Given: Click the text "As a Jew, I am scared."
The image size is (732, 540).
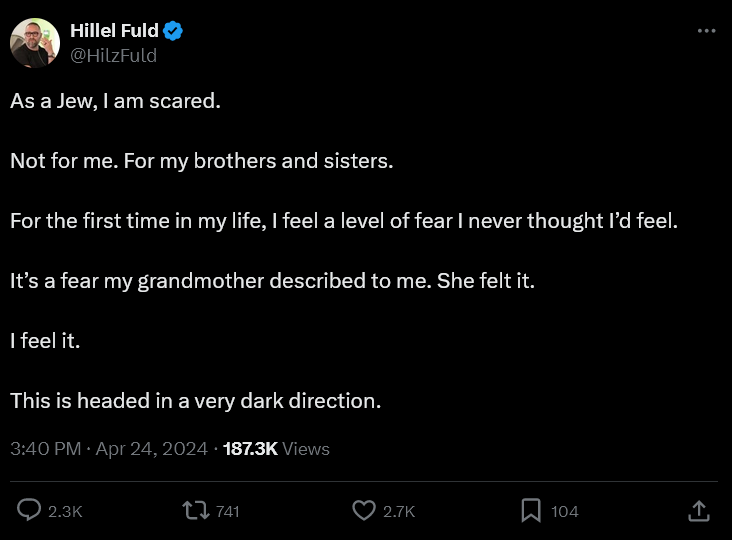Looking at the screenshot, I should pyautogui.click(x=115, y=101).
